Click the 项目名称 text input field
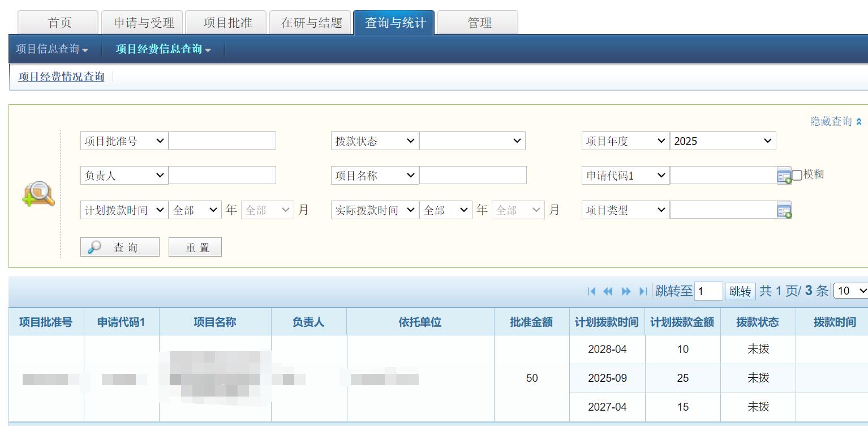Image resolution: width=868 pixels, height=426 pixels. [x=472, y=176]
